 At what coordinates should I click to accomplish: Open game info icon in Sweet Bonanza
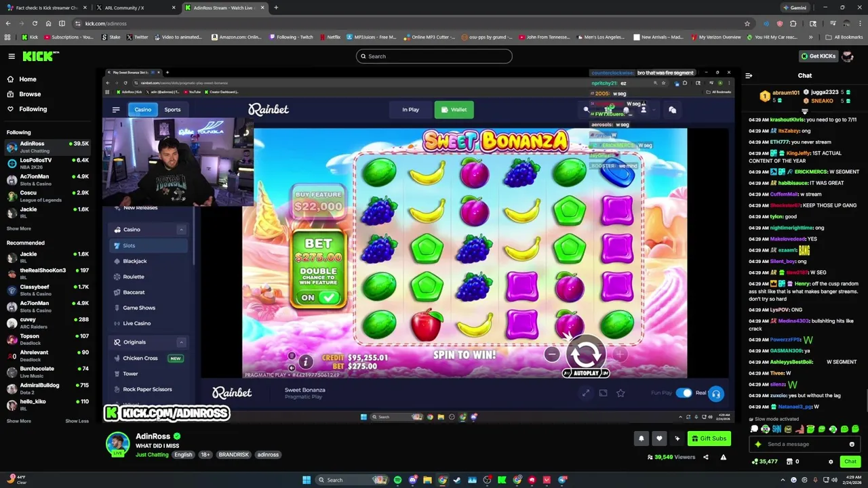[305, 362]
